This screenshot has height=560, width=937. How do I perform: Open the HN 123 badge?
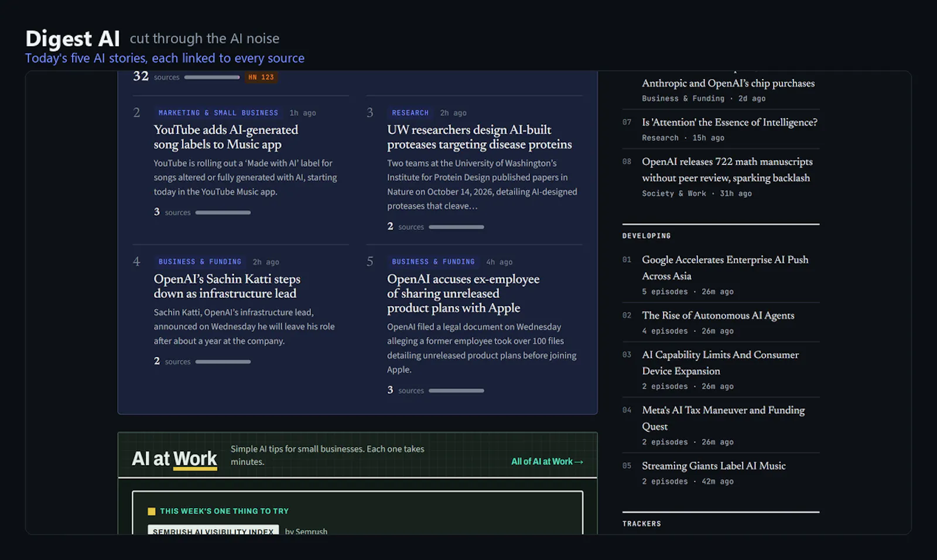[261, 77]
